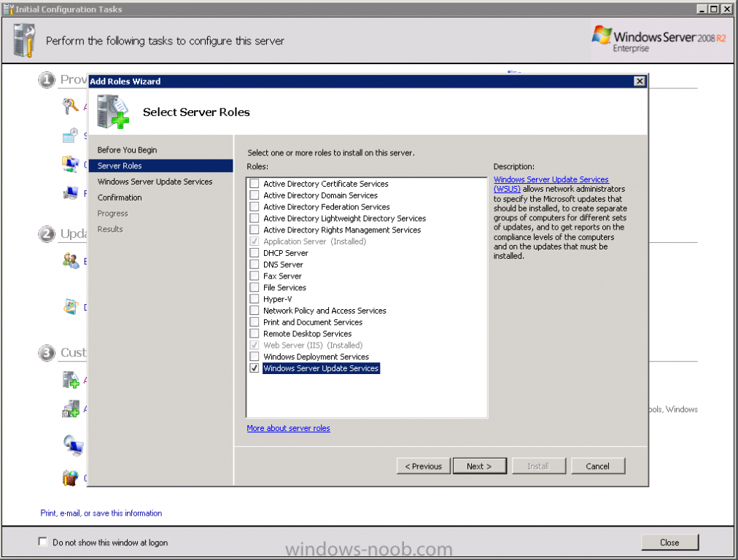Select the Server Roles wizard step

[161, 166]
